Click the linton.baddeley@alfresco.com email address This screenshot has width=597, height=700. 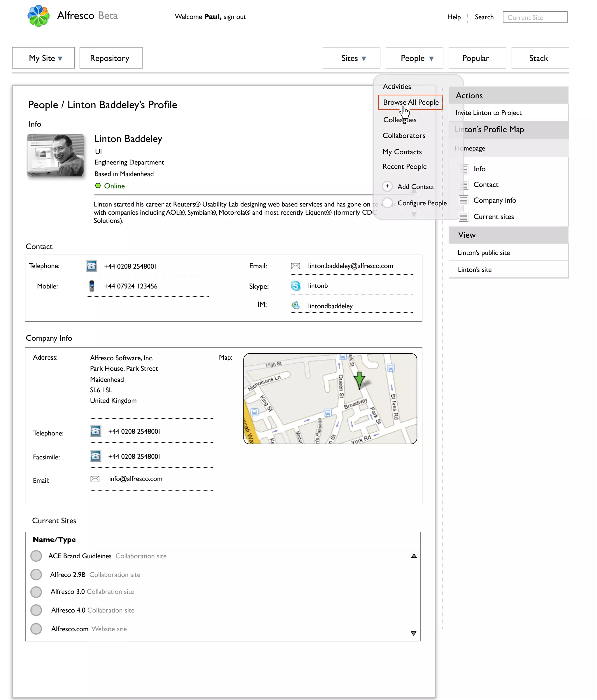350,266
